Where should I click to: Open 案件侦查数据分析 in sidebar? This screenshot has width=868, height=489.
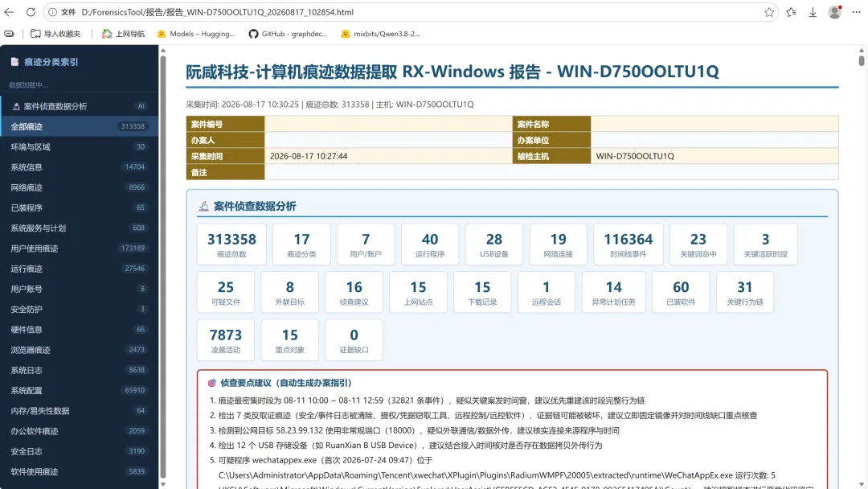tap(79, 106)
